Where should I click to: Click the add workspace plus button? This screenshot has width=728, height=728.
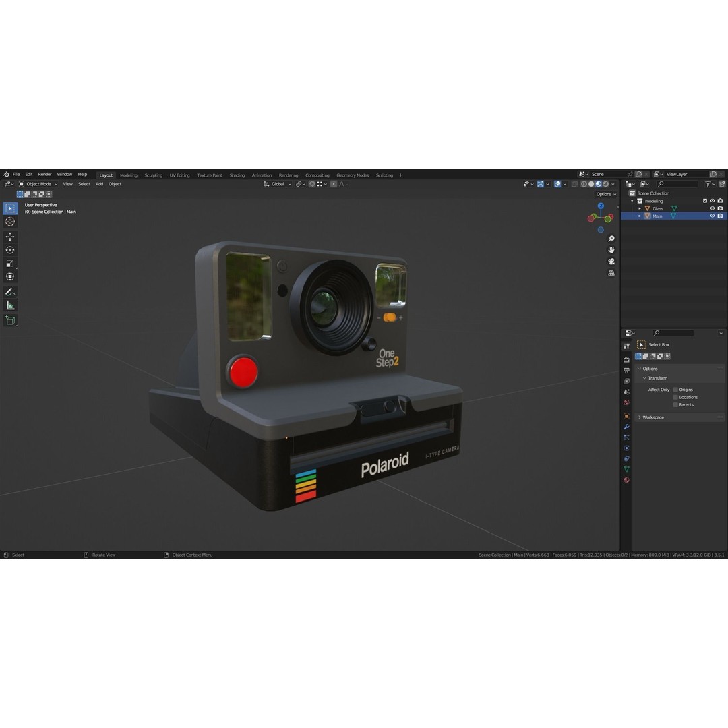400,175
